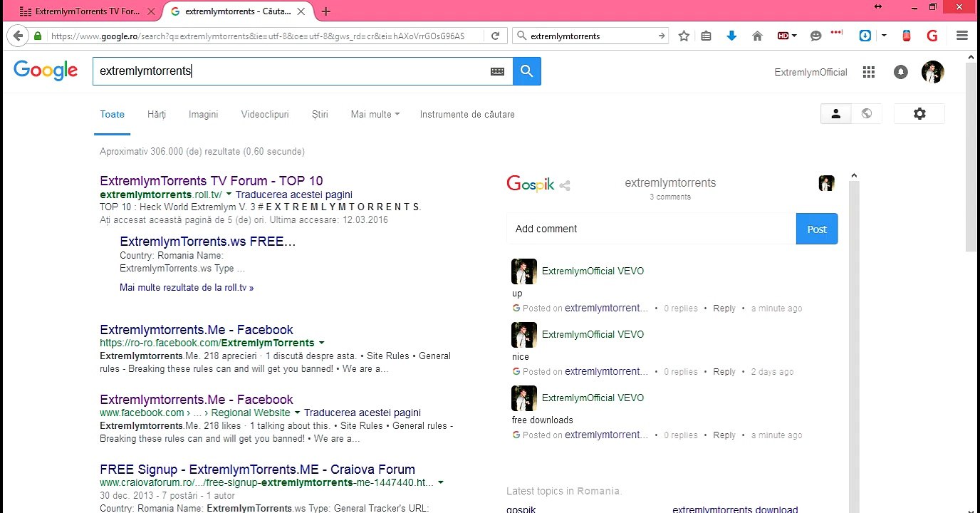Click Traducerea acestei pagini for roll.tv result

294,195
